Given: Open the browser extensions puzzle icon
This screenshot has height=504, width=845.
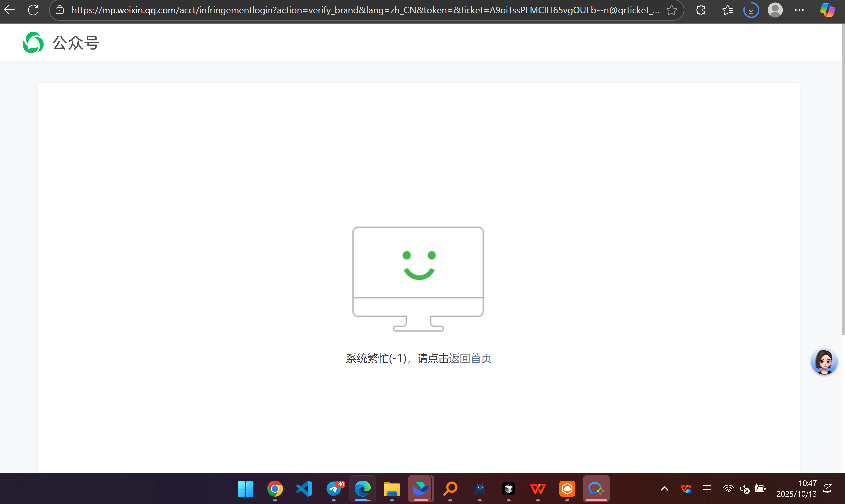Looking at the screenshot, I should pos(700,10).
